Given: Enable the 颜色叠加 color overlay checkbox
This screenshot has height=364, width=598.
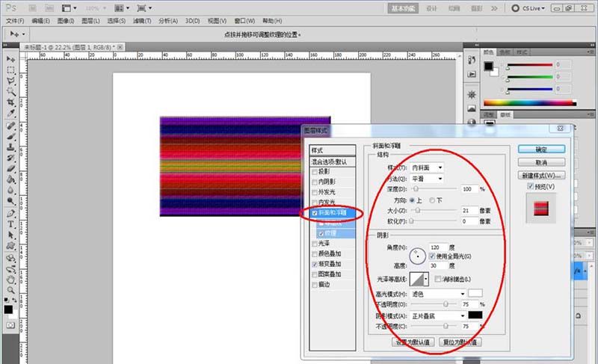Looking at the screenshot, I should pos(315,254).
